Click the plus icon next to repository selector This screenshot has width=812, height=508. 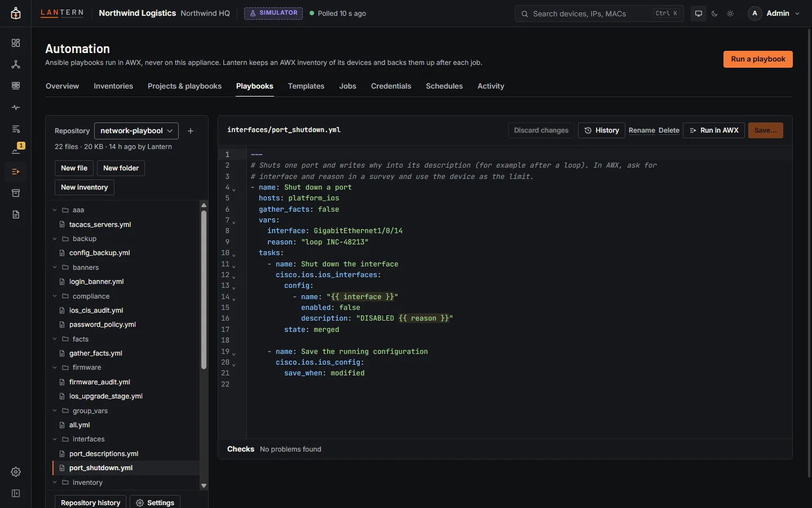191,131
